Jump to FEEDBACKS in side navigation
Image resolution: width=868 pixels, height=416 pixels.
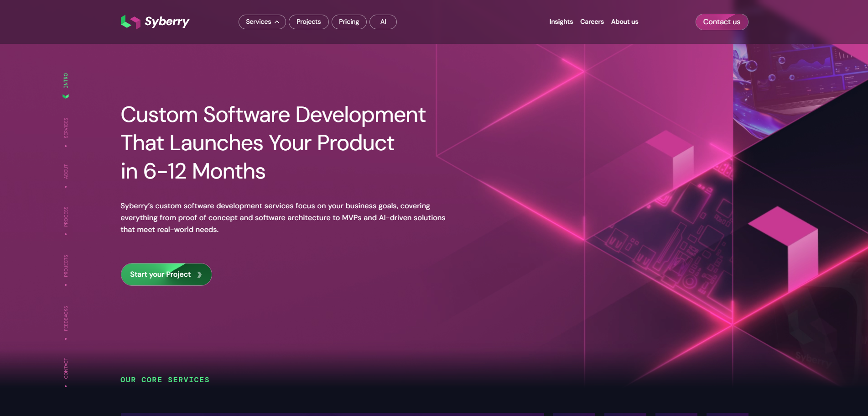[66, 318]
